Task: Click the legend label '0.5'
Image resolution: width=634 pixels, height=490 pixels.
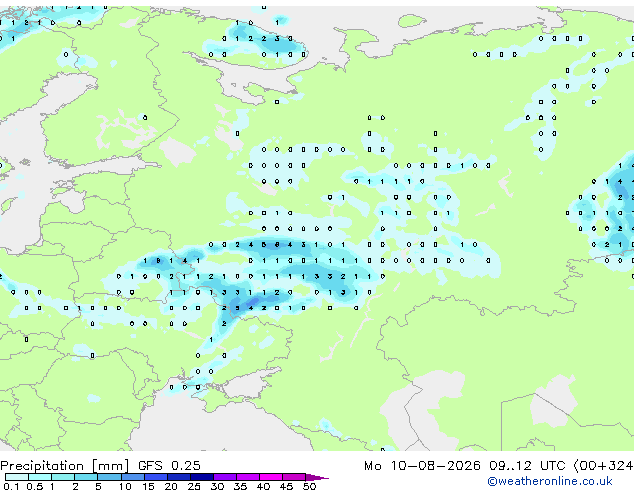Action: click(x=35, y=486)
